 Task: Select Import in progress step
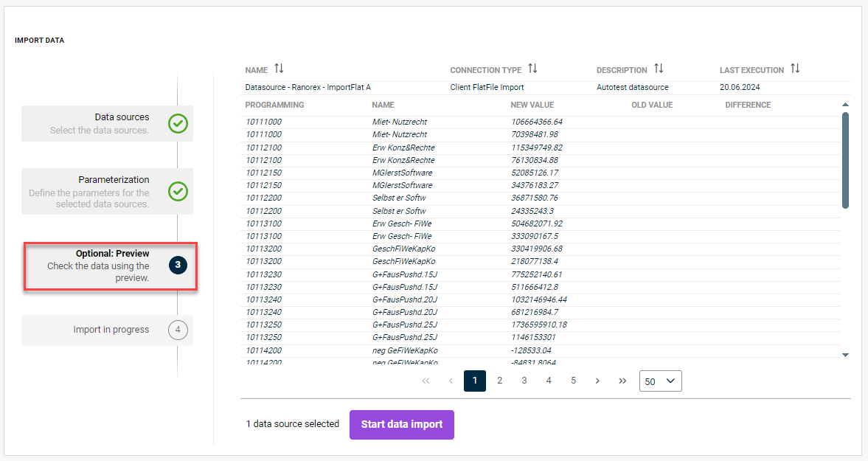tap(108, 330)
